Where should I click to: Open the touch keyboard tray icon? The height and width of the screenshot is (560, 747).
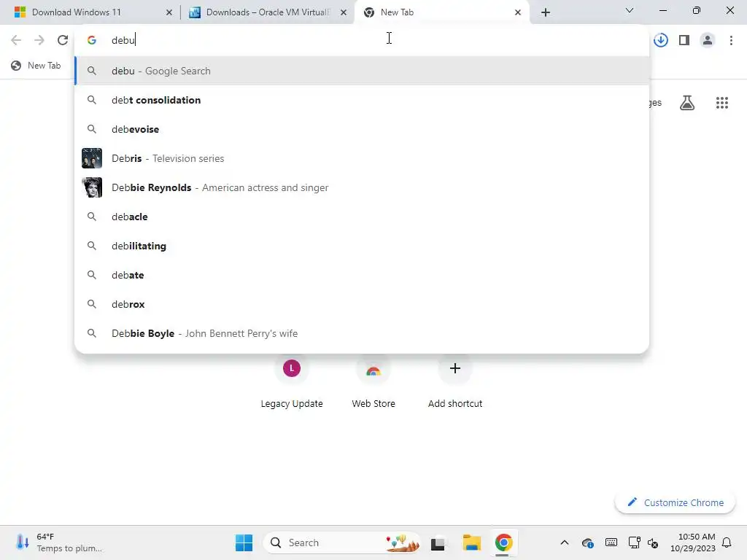(x=611, y=542)
